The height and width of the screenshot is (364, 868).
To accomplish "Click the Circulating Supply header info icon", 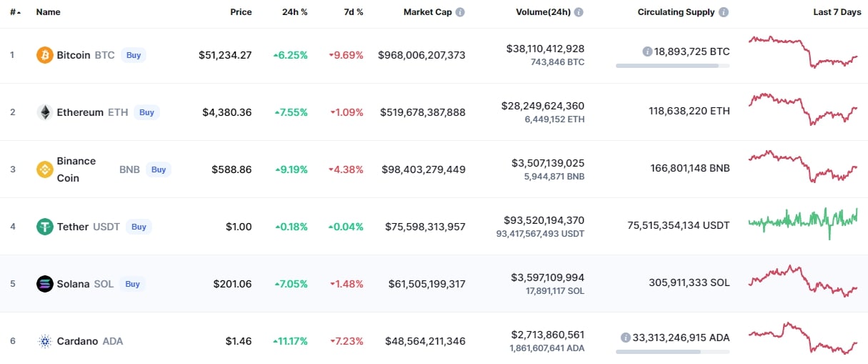I will tap(724, 12).
